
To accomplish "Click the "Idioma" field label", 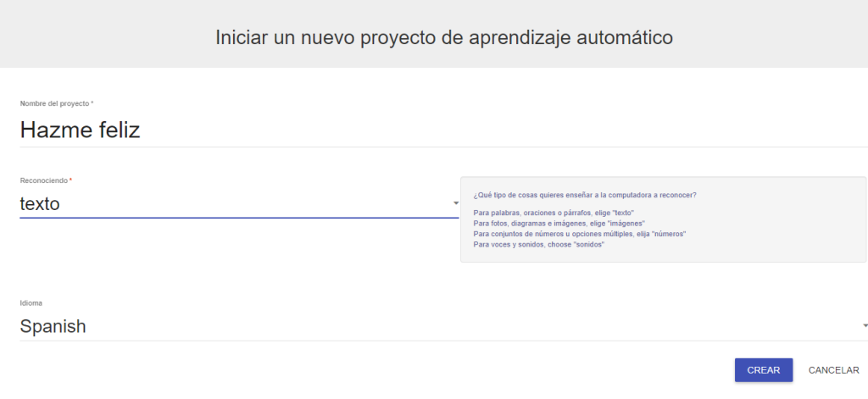I will (31, 302).
